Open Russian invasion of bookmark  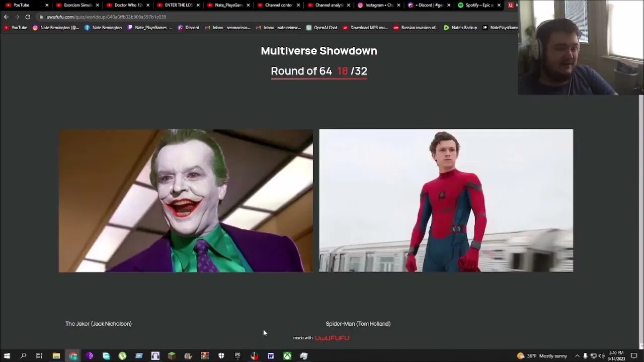[416, 28]
